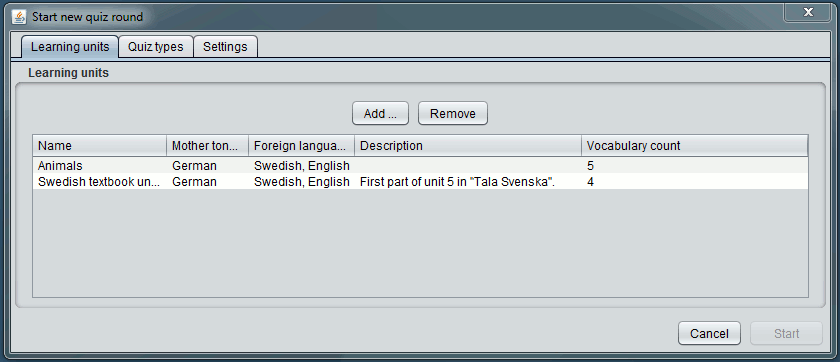Sort by the Mother tongue column header
Screen dimensions: 840x362
coord(208,146)
